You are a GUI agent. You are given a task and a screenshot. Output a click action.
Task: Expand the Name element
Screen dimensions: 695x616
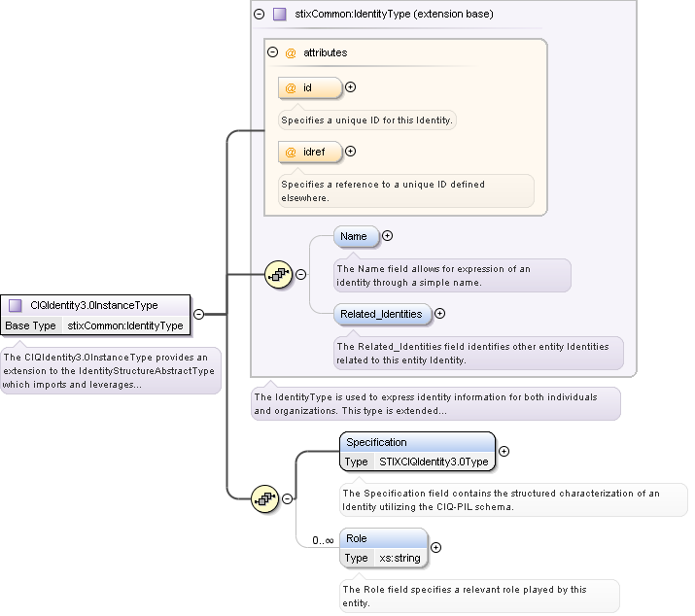pos(387,235)
